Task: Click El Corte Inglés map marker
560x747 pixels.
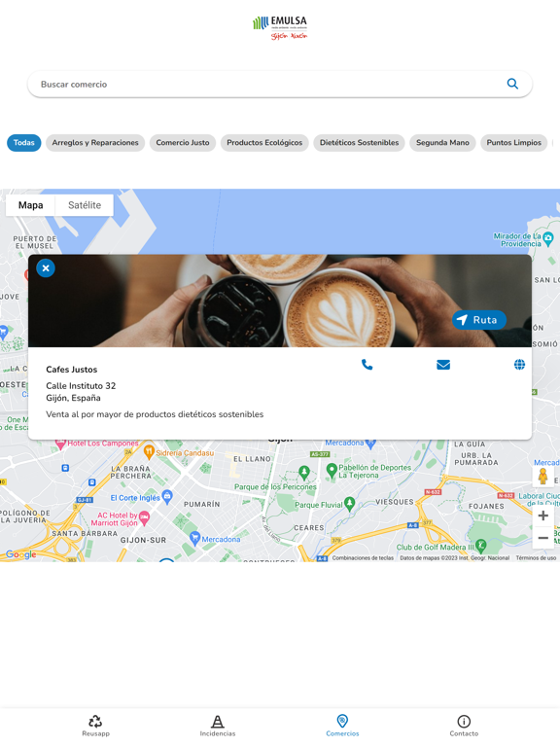Action: [167, 496]
